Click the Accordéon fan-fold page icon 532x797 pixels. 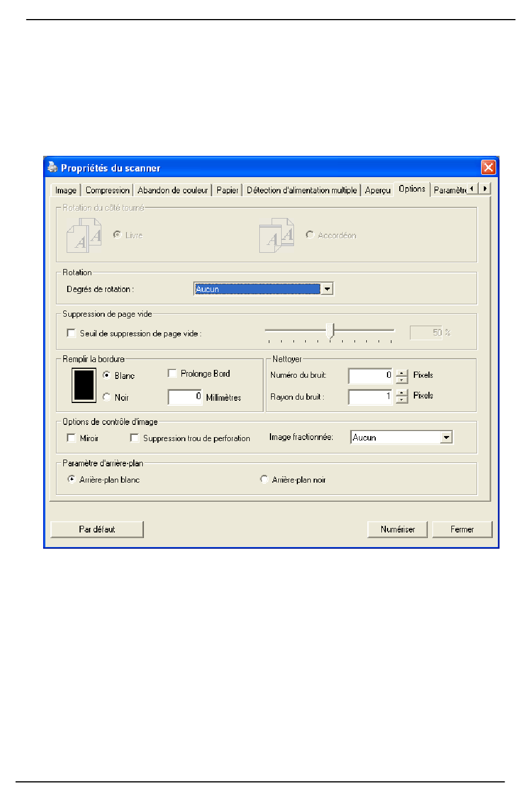277,235
